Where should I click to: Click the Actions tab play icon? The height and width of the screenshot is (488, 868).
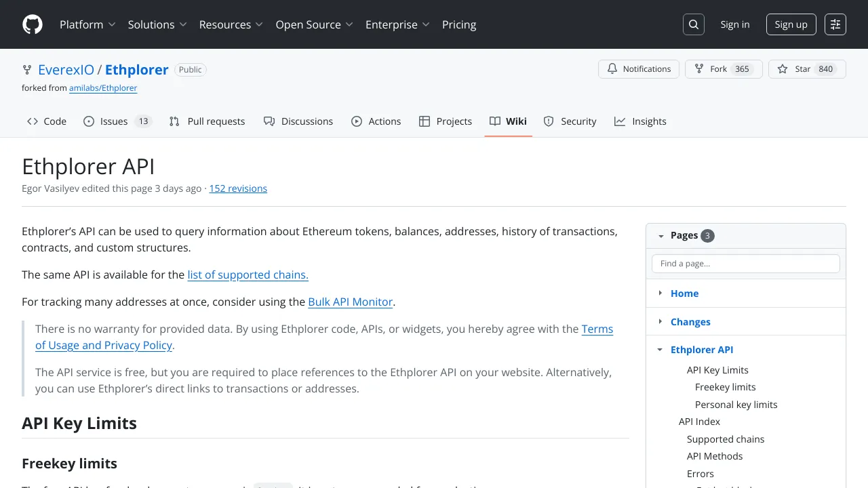pyautogui.click(x=357, y=121)
